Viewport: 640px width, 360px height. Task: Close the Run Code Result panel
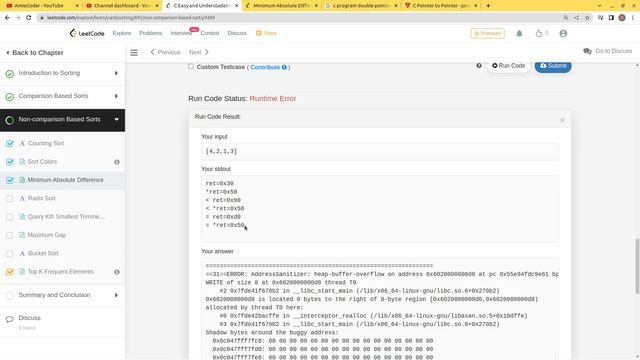coord(562,120)
